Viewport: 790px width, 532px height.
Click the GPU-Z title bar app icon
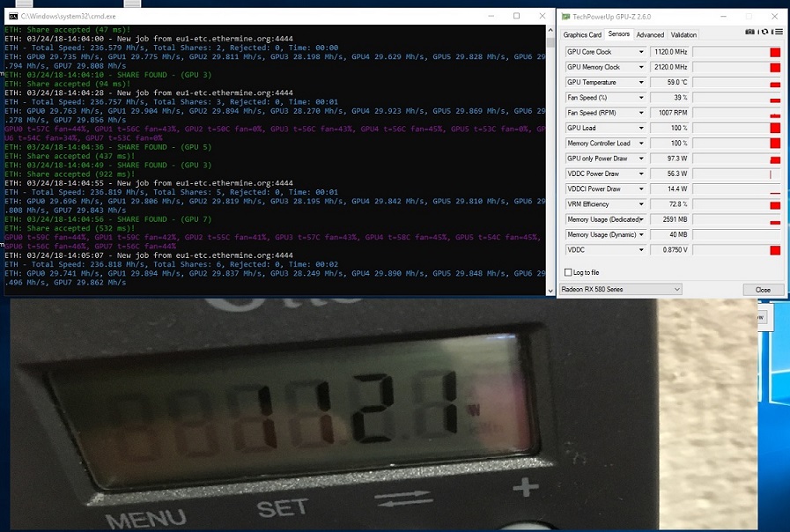(568, 16)
